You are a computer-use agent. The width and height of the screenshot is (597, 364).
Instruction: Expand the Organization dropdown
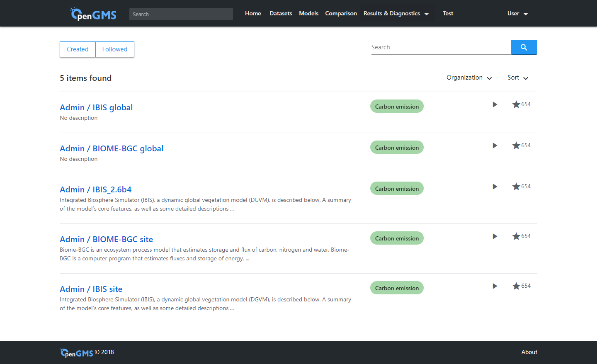pos(469,78)
